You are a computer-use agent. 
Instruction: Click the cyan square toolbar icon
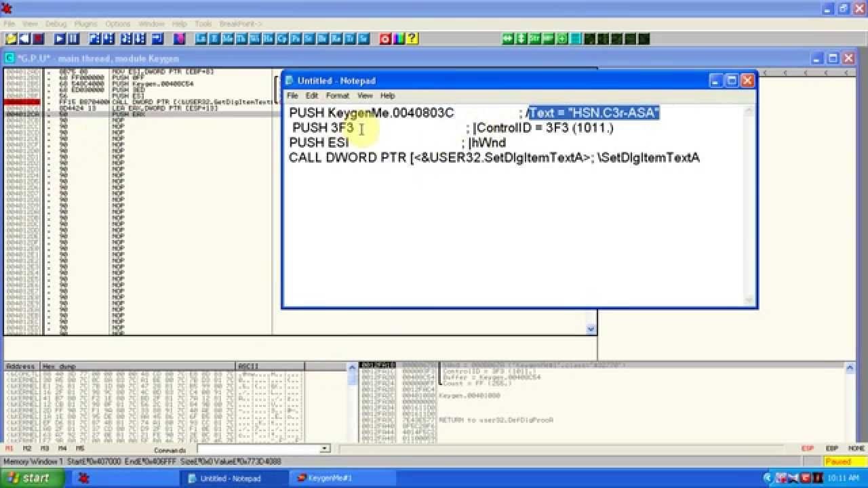(576, 39)
